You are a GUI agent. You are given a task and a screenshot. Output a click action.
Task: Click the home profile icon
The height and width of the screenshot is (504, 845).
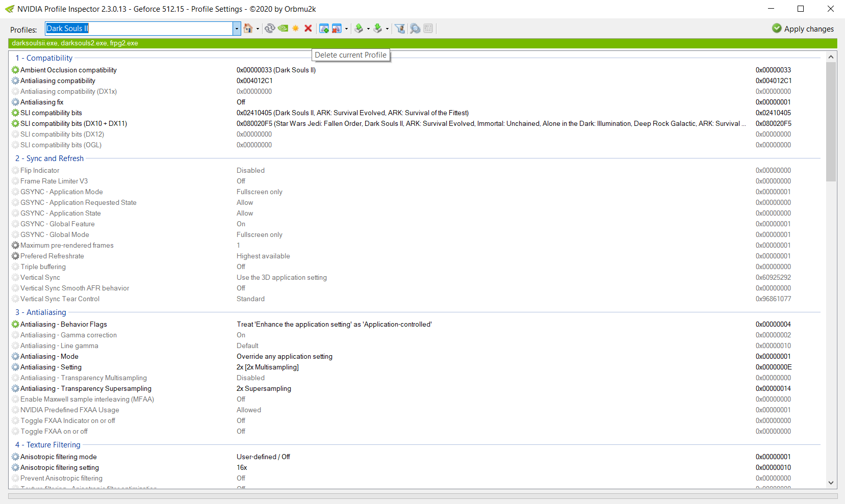point(248,29)
